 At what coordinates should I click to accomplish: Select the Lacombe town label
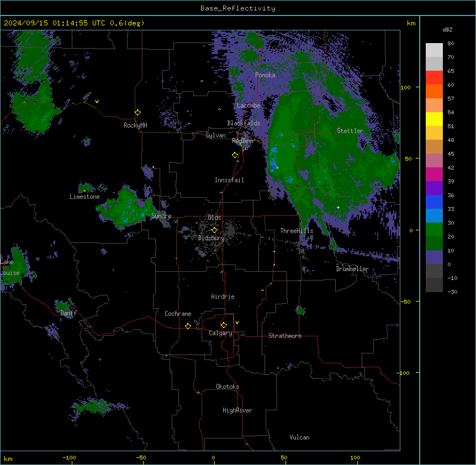click(248, 105)
